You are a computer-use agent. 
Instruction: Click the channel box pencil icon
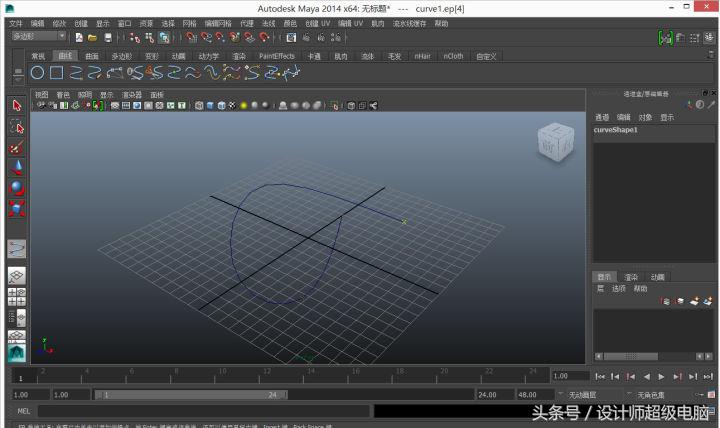pos(712,105)
